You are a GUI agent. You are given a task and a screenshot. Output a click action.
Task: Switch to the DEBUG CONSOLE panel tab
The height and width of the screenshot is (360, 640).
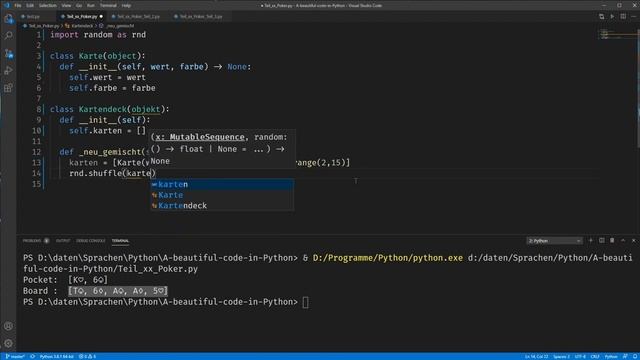(91, 241)
